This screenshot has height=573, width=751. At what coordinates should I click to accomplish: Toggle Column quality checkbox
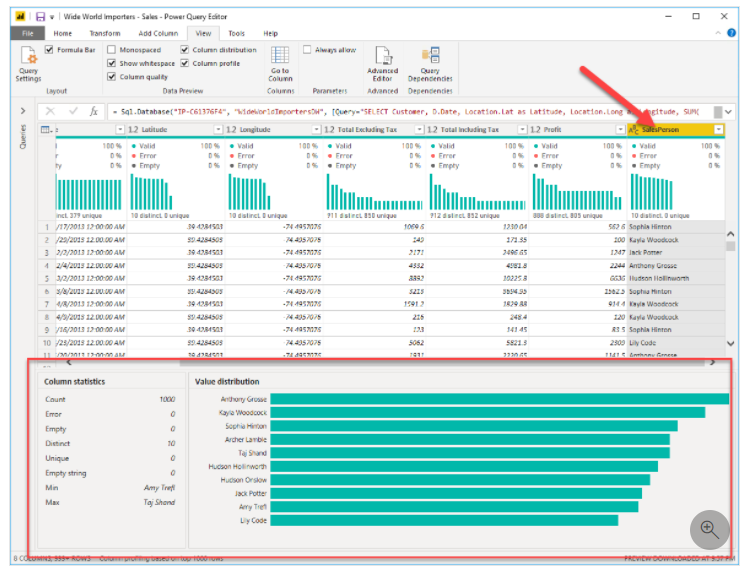111,76
